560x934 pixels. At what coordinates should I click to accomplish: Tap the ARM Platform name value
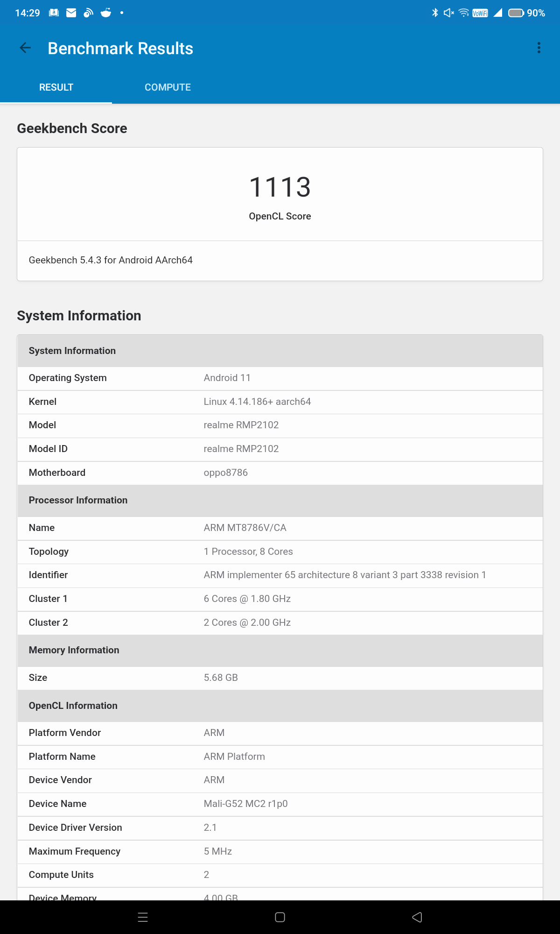coord(234,757)
